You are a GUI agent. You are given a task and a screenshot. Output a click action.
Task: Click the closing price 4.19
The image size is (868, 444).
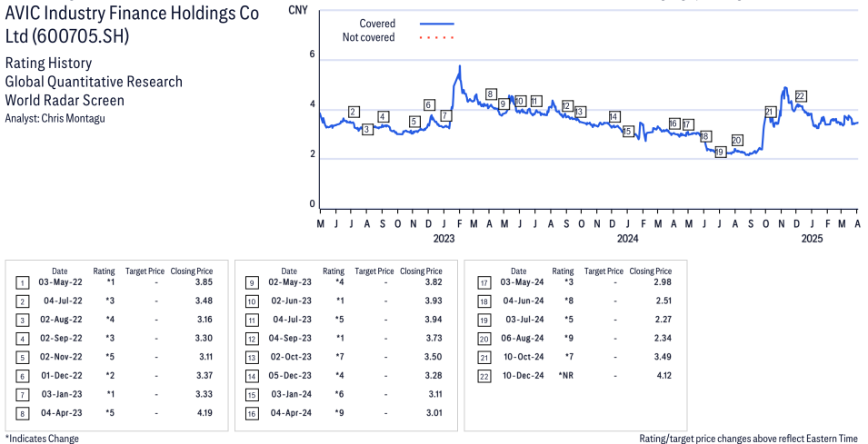point(204,413)
